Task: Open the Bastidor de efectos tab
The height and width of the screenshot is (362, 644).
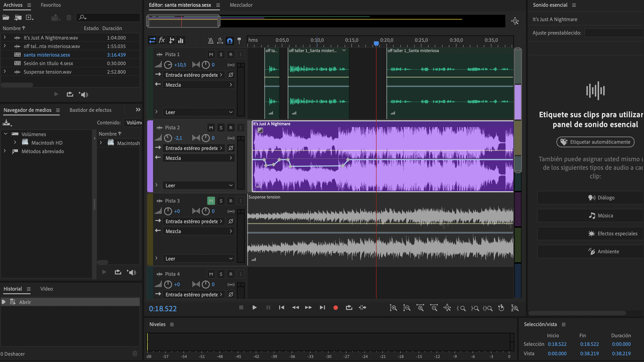Action: click(x=90, y=110)
